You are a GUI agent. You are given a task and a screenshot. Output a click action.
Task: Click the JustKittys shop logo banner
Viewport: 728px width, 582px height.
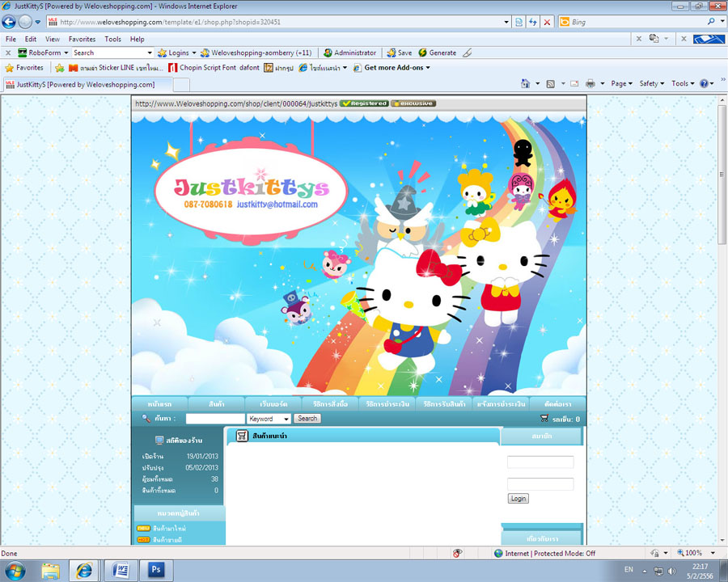[x=251, y=192]
